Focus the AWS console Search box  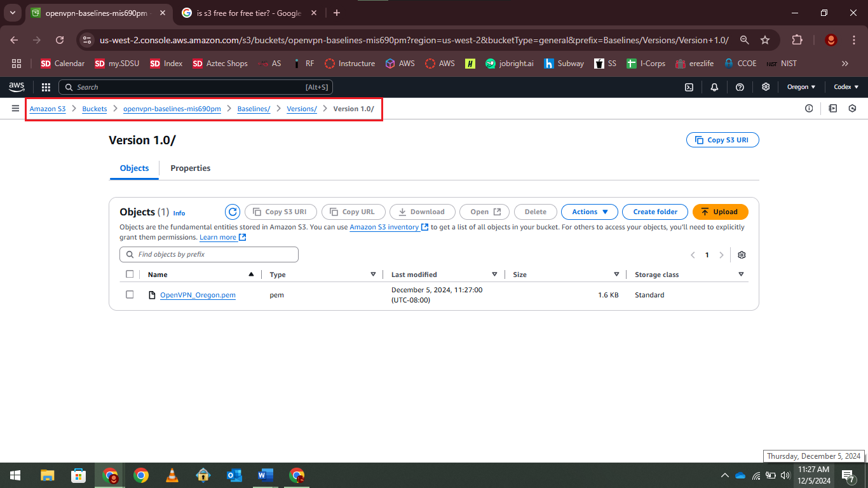196,87
